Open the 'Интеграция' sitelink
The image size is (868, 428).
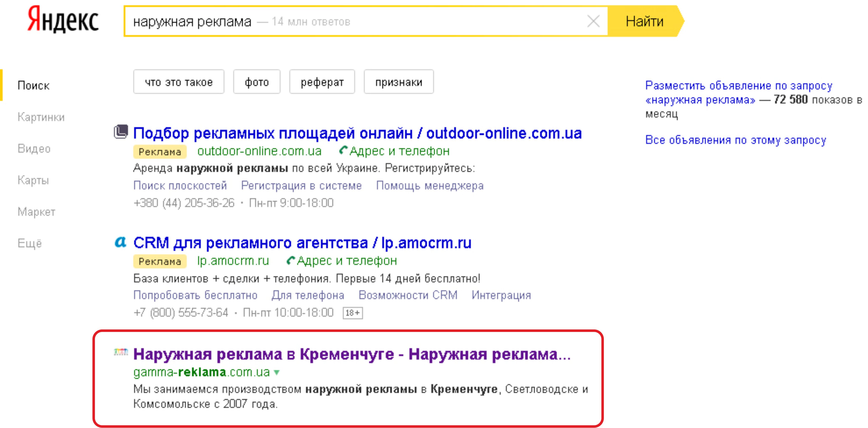click(501, 295)
